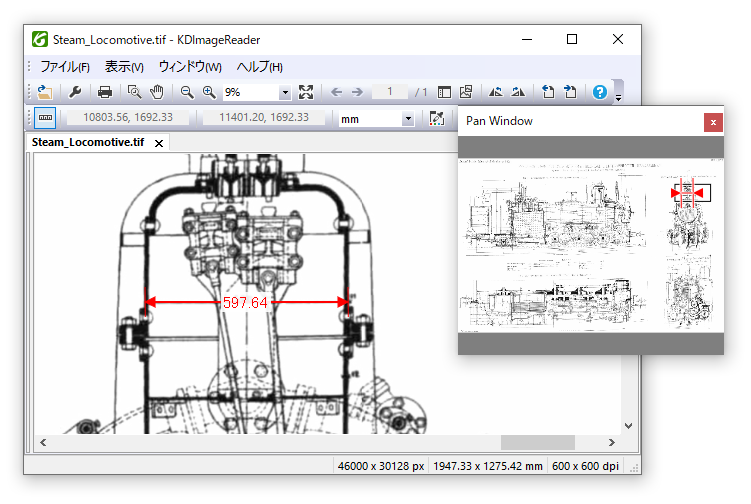Open a file with the folder icon

click(x=45, y=92)
